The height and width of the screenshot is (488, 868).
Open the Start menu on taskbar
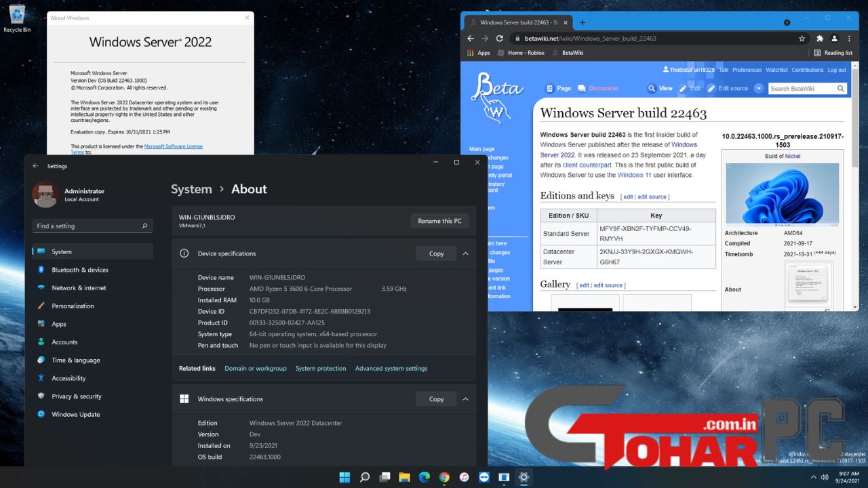pyautogui.click(x=344, y=477)
